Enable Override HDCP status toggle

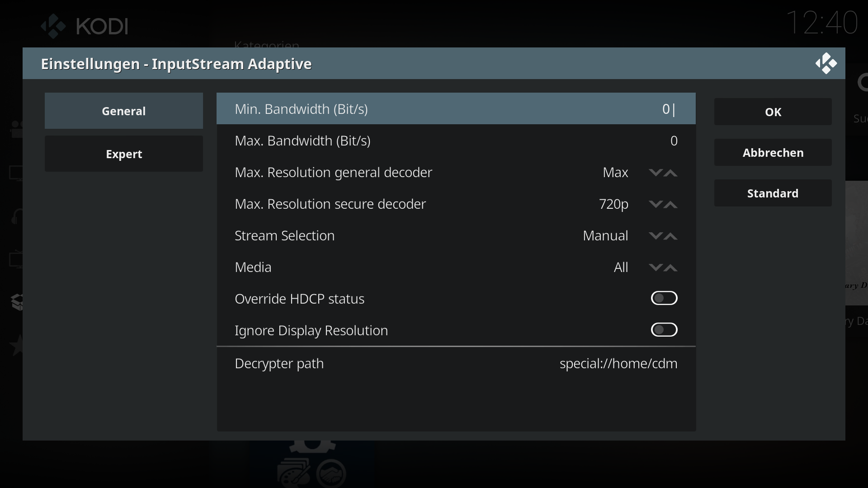tap(664, 298)
